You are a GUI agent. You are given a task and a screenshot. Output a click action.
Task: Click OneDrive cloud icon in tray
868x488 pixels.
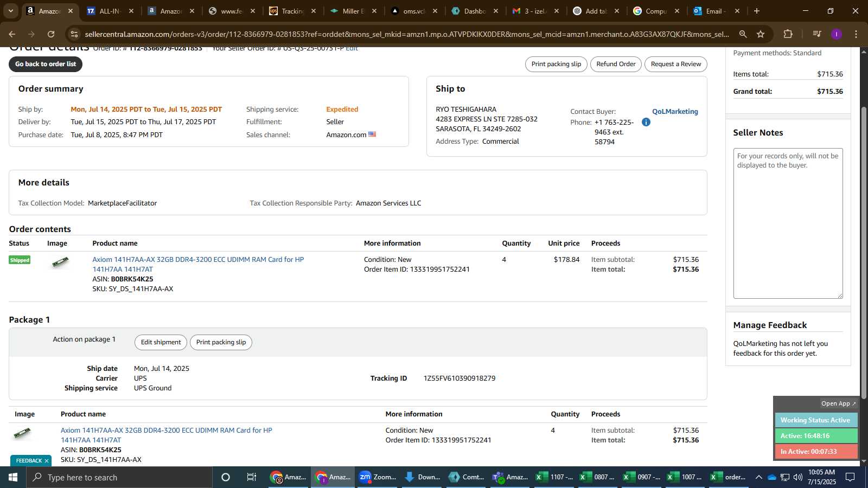[x=771, y=478]
